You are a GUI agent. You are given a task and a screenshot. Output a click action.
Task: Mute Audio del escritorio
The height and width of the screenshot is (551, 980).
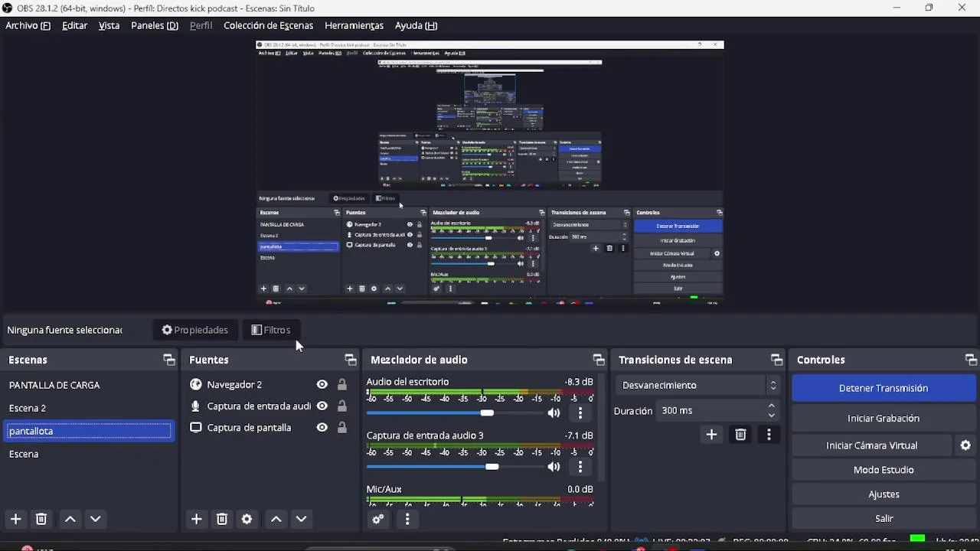point(554,413)
